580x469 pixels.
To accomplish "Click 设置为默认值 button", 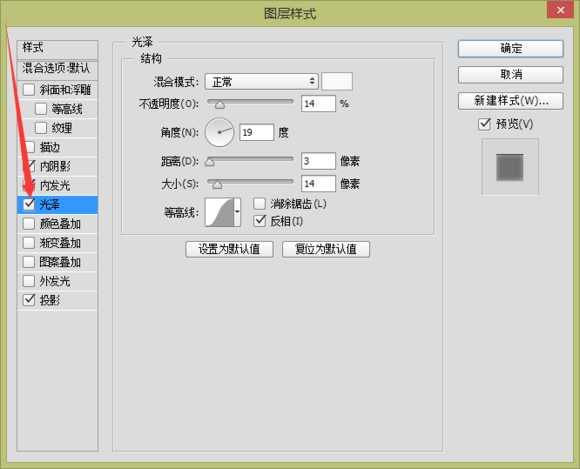I will coord(229,249).
